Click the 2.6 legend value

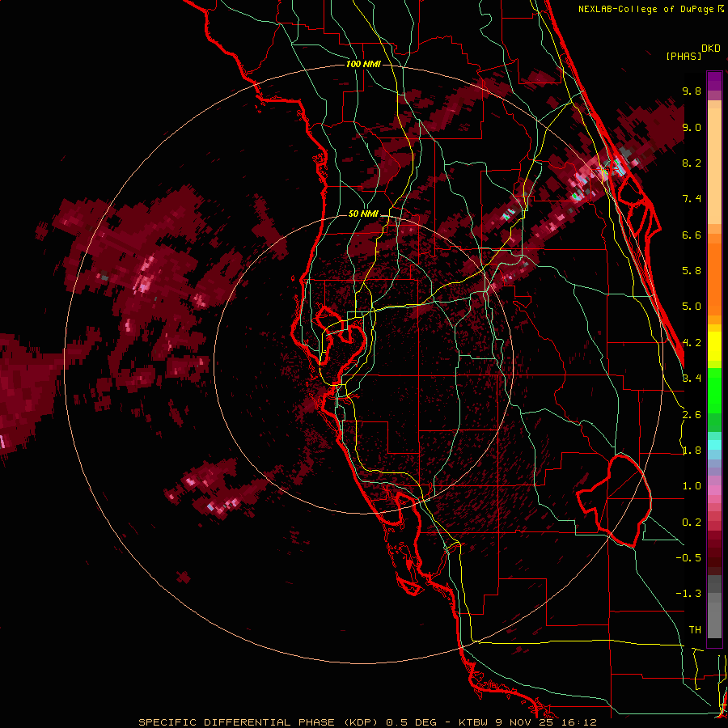coord(692,415)
